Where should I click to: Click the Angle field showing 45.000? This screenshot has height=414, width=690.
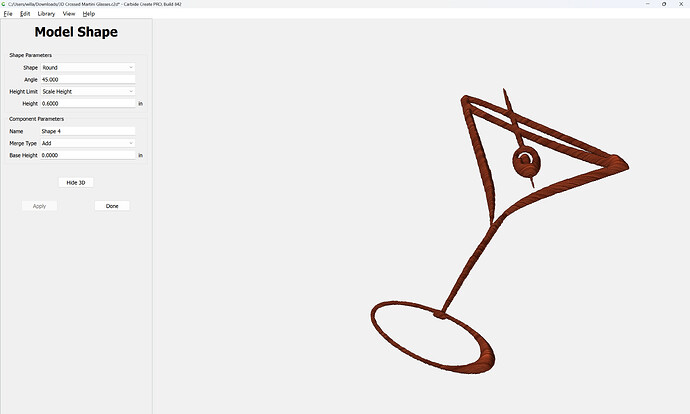[88, 79]
